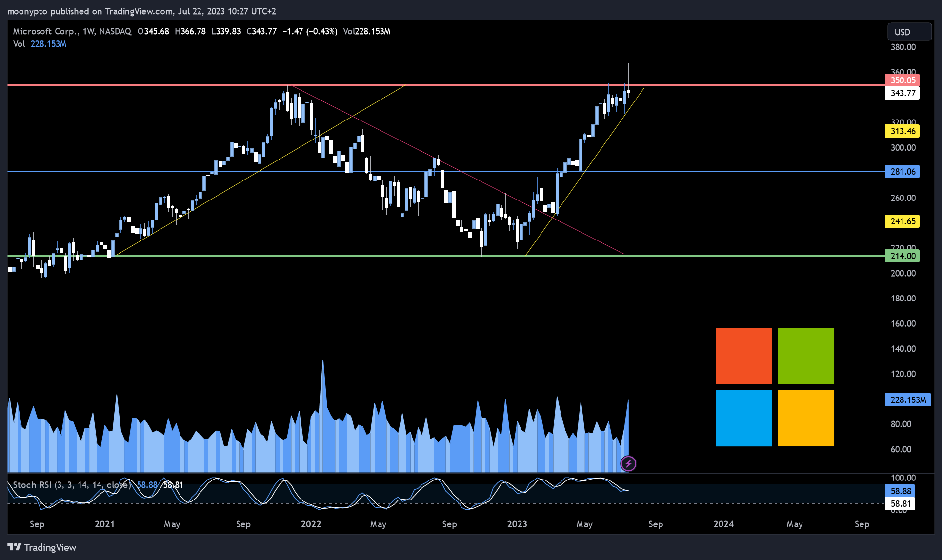Click the red square of Microsoft logo

pyautogui.click(x=744, y=356)
